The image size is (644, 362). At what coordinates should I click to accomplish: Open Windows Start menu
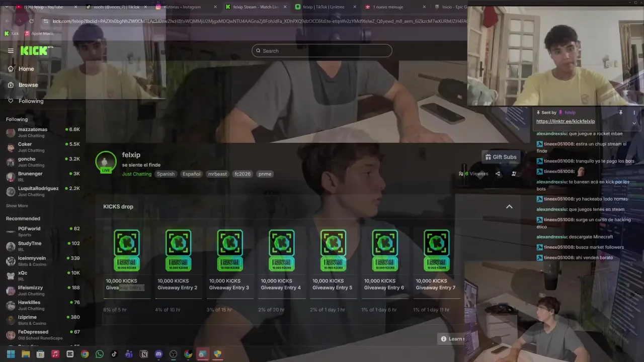pyautogui.click(x=11, y=354)
